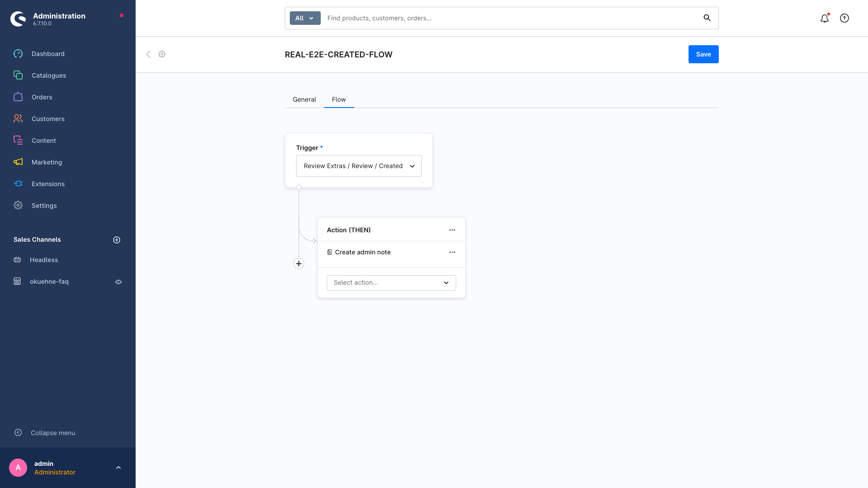
Task: Click the admin note document icon
Action: (x=330, y=252)
